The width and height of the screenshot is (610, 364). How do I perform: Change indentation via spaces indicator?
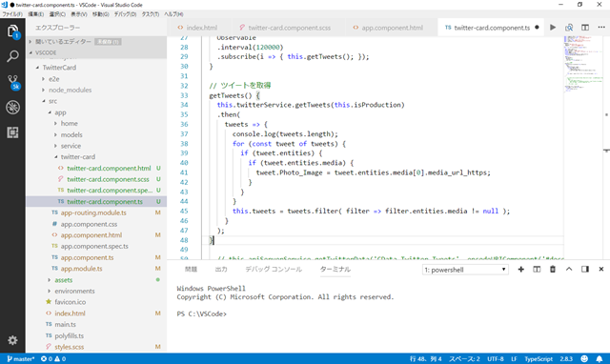pyautogui.click(x=464, y=358)
